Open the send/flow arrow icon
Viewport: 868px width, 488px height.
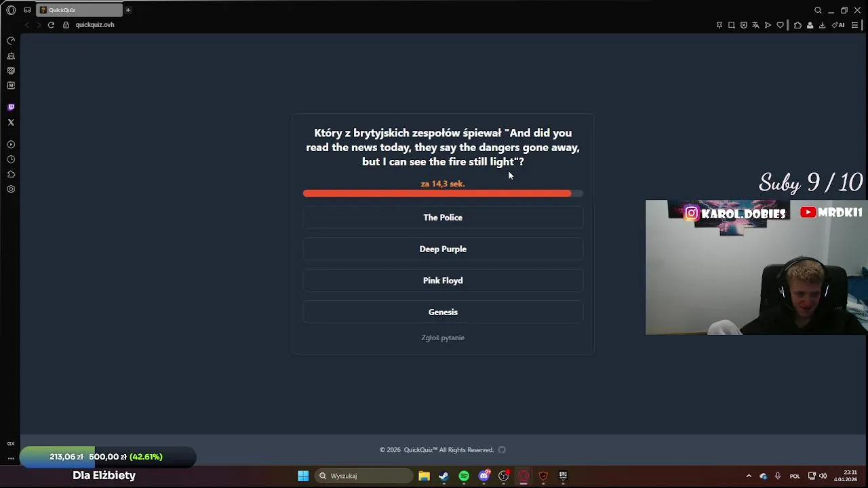point(768,25)
